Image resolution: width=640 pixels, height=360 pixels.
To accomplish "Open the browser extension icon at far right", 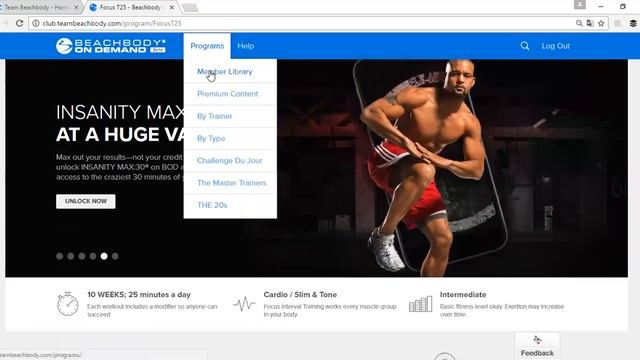I will pyautogui.click(x=633, y=23).
